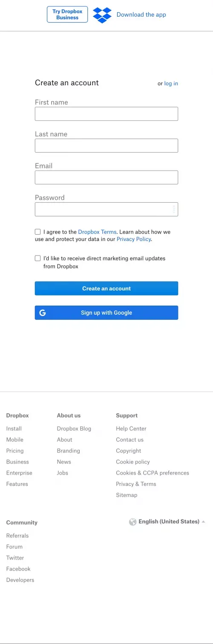The width and height of the screenshot is (213, 644).
Task: Click the globe language icon
Action: tap(133, 522)
